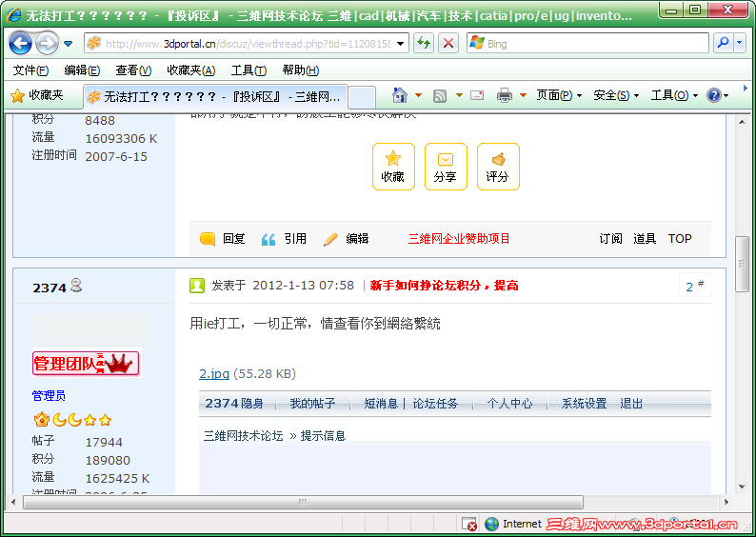
Task: Click the 道具 link
Action: click(645, 239)
